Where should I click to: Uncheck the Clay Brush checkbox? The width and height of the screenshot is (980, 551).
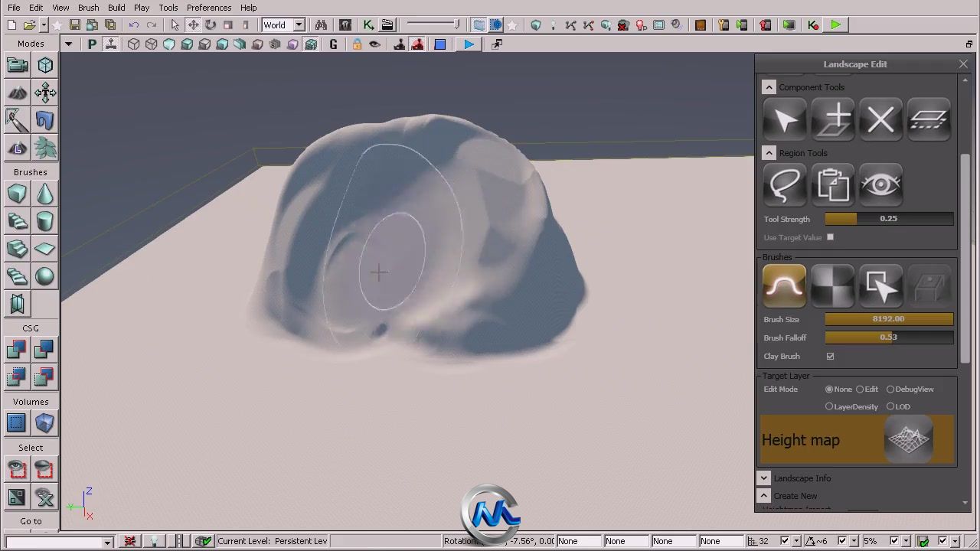coord(830,356)
